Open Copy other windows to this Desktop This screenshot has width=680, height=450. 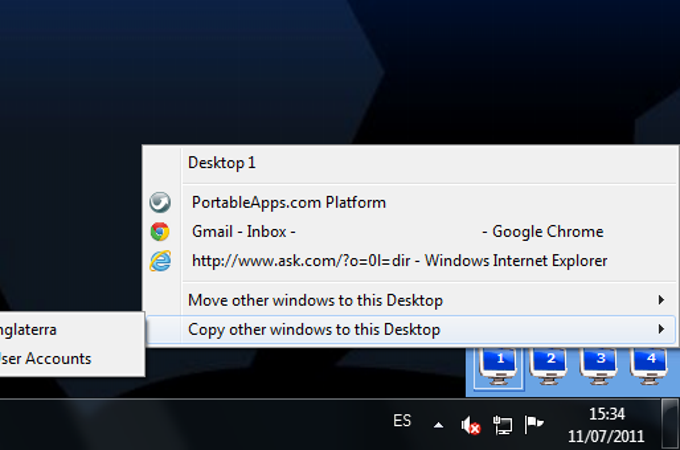[410, 329]
